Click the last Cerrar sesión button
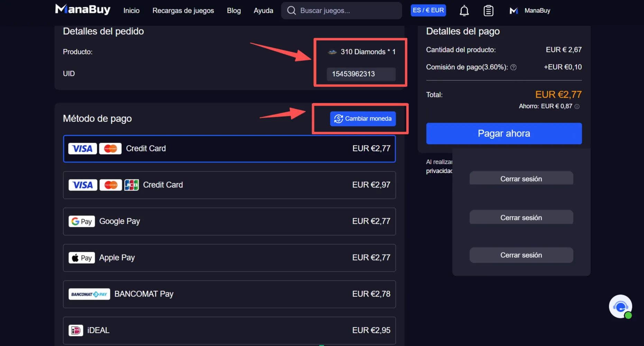Screen dimensions: 644x346 pyautogui.click(x=521, y=255)
